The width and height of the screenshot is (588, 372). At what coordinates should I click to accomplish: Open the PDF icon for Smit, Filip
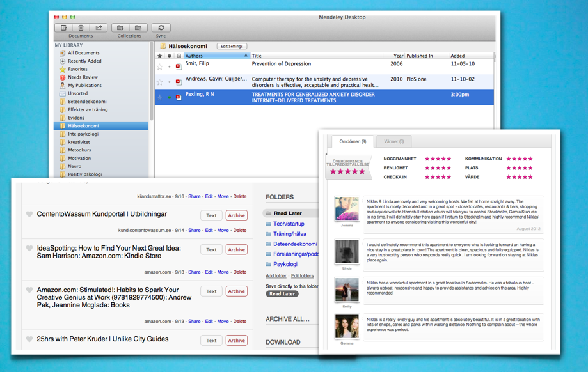[179, 66]
